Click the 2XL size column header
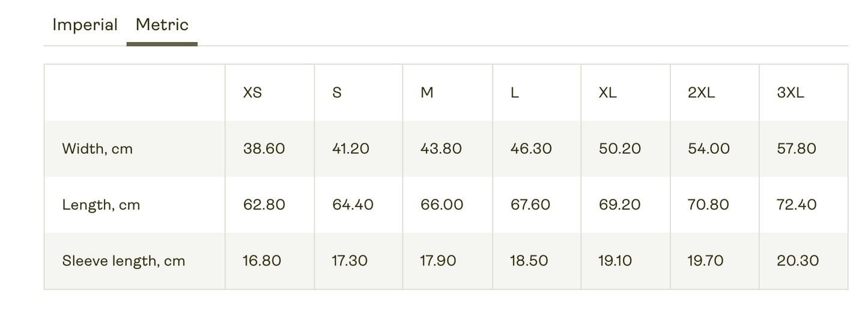Viewport: 868px width, 319px height. (702, 93)
